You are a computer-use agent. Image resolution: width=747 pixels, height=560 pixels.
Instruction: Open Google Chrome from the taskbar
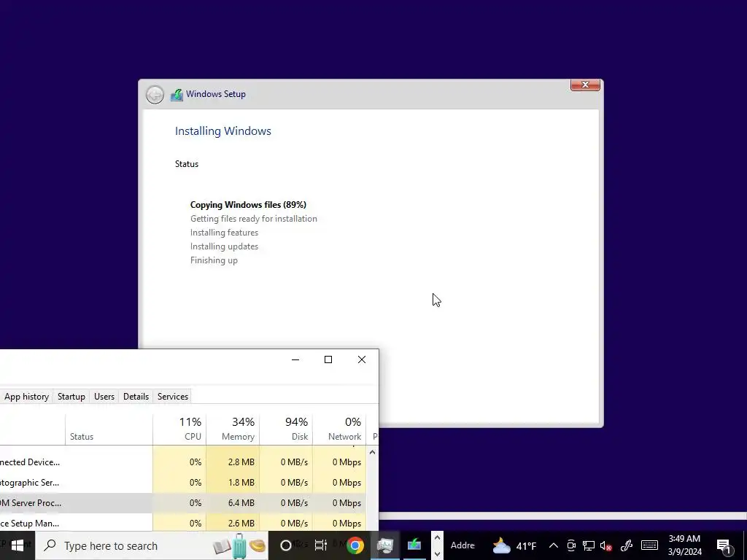[355, 545]
